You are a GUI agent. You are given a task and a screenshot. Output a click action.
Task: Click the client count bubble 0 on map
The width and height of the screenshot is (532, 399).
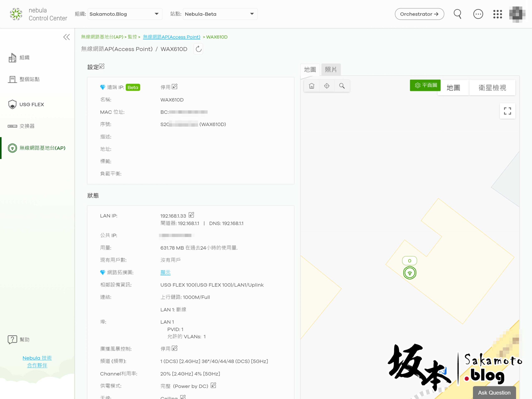click(410, 261)
